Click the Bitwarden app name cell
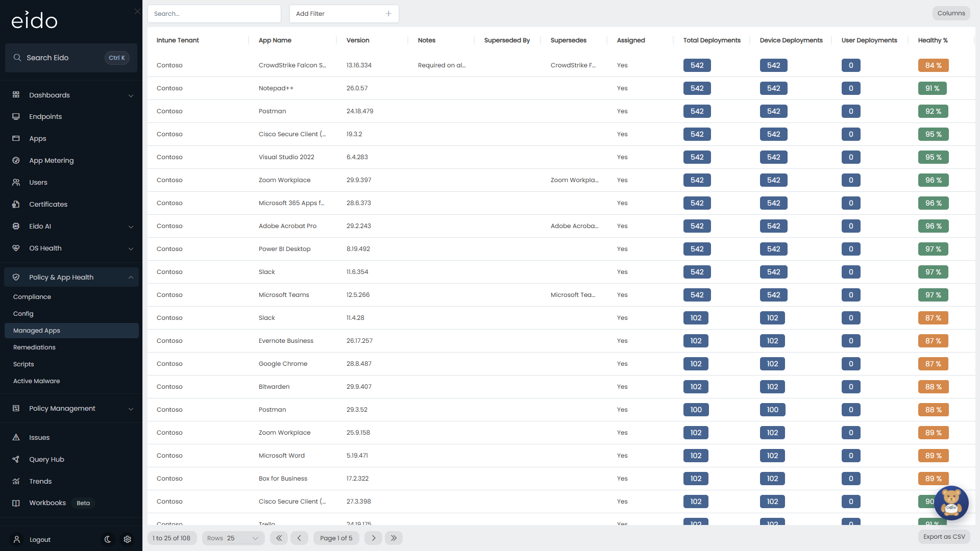 [x=274, y=387]
